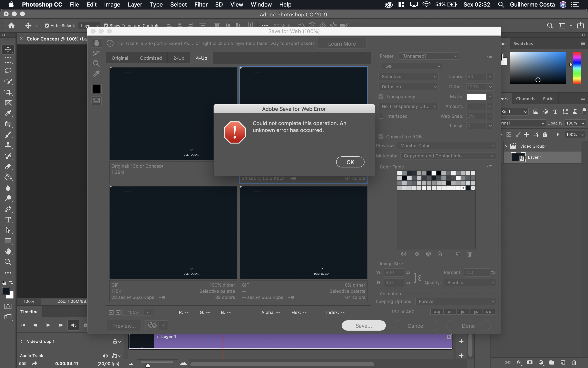Switch to Channels panel tab
Screen dimensions: 588x368
(x=526, y=99)
